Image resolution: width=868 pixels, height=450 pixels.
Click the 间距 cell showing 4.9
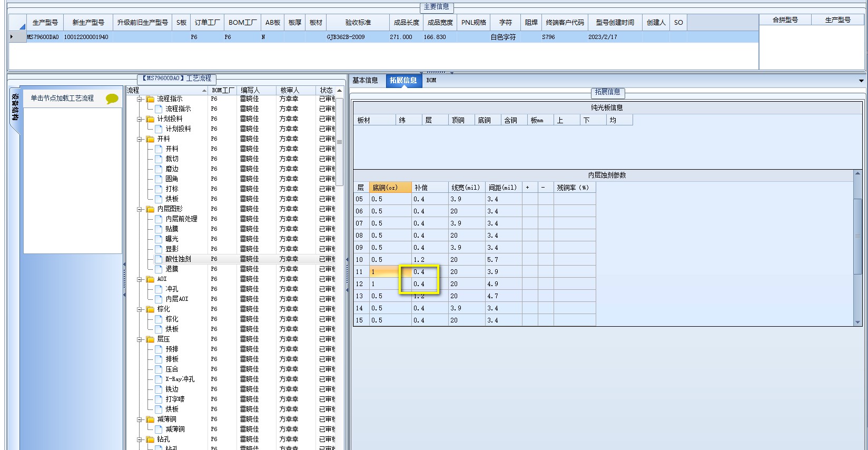point(504,283)
